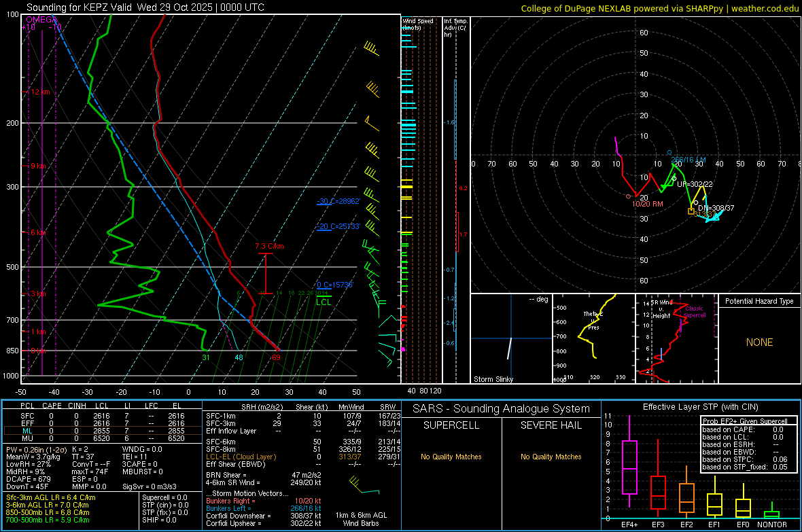Click the surface dewpoint value 31
802x532 pixels.
click(x=206, y=357)
